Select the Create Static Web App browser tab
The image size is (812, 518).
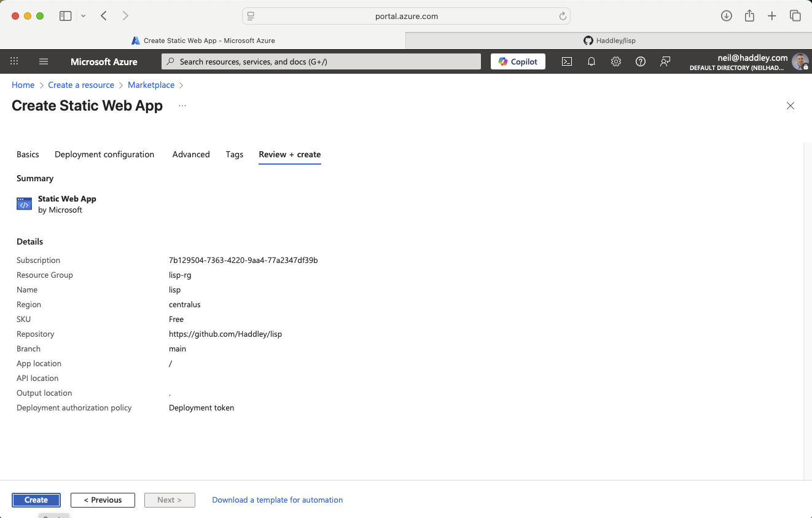[x=203, y=41]
